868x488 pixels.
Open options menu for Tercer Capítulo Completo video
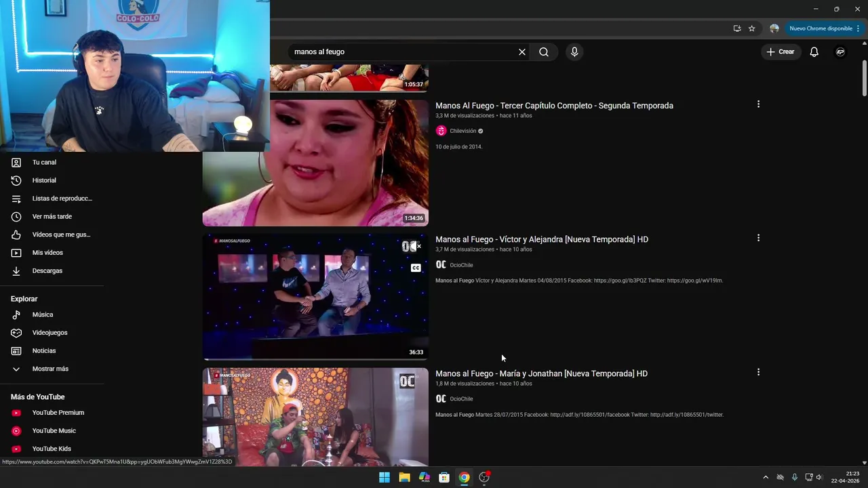pyautogui.click(x=758, y=104)
